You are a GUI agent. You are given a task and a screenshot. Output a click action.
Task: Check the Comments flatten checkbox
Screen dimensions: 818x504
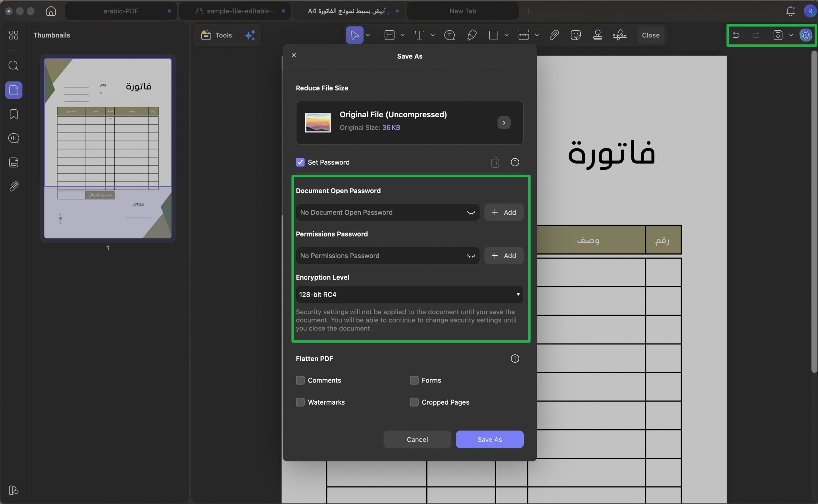point(300,380)
